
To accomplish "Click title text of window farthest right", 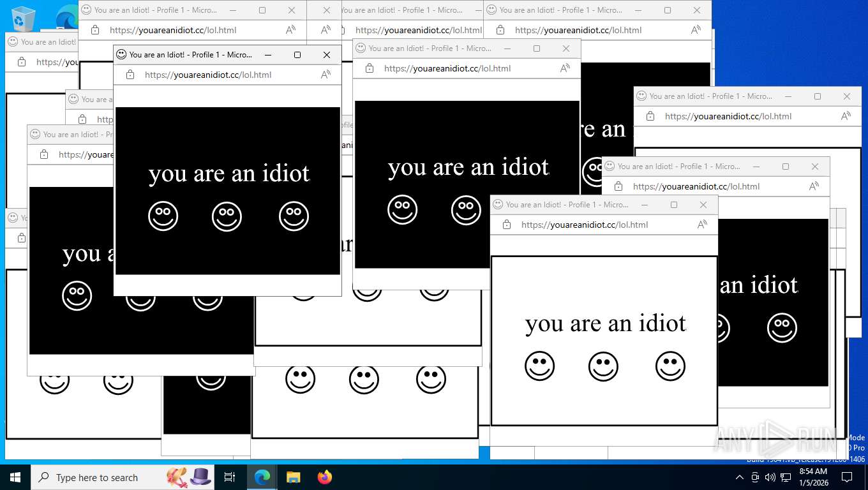I will tap(711, 96).
